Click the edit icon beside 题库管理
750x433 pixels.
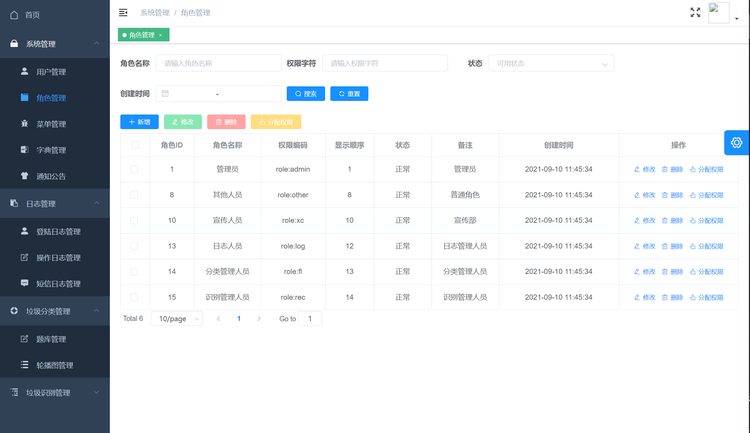click(x=24, y=339)
